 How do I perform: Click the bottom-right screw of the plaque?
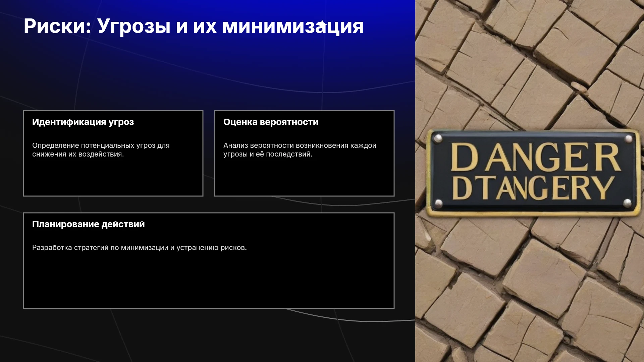point(627,203)
